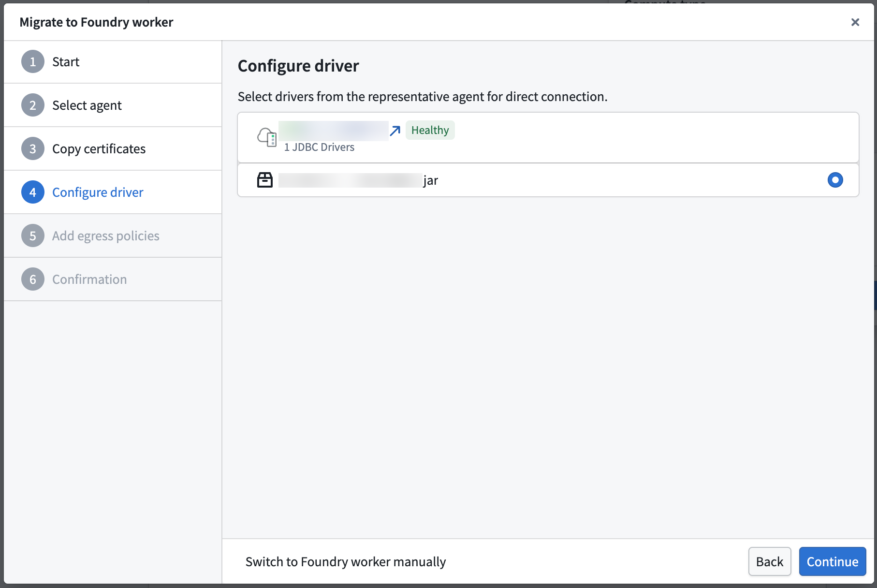Click the jar driver file name
The width and height of the screenshot is (877, 588).
coord(358,180)
